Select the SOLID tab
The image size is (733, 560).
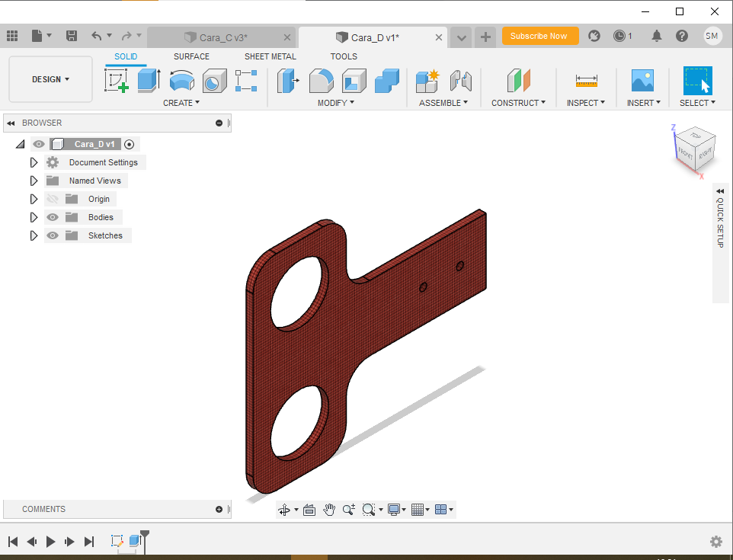[126, 56]
